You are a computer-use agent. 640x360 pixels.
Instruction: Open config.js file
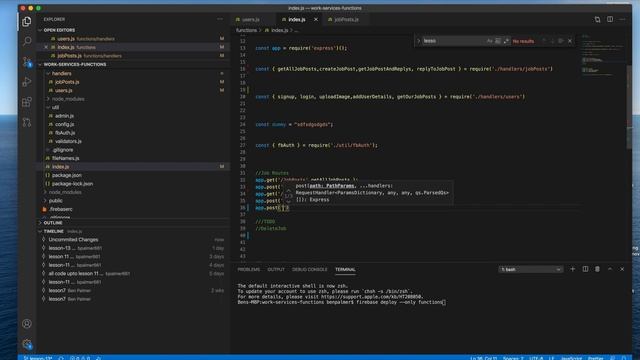64,124
